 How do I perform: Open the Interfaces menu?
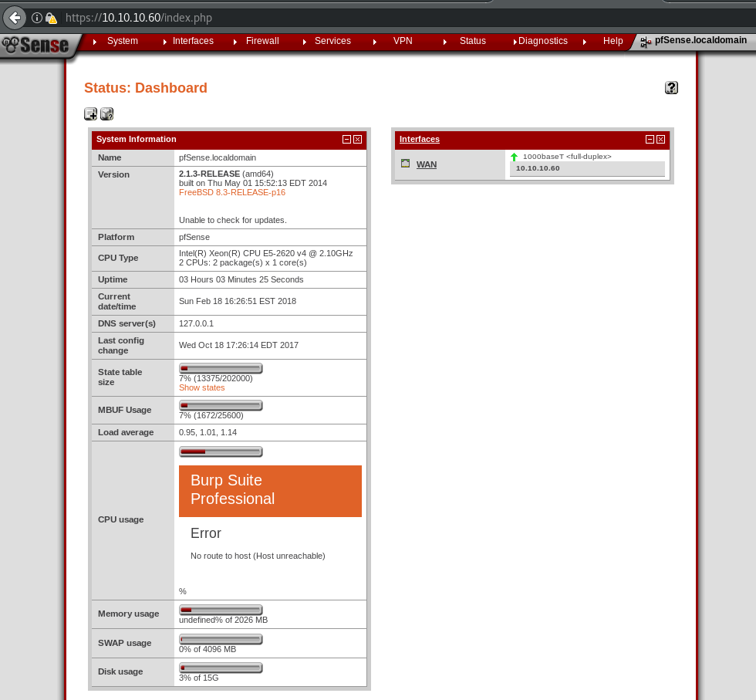[x=193, y=41]
